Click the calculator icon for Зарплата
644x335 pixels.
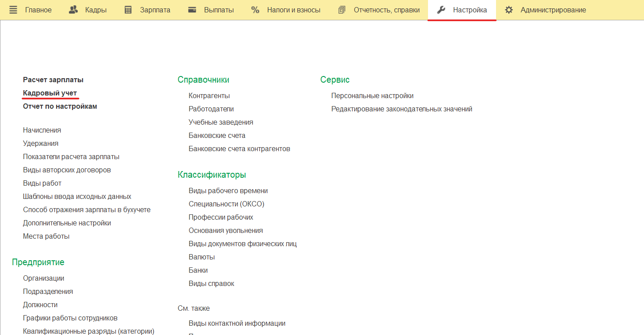click(x=128, y=10)
